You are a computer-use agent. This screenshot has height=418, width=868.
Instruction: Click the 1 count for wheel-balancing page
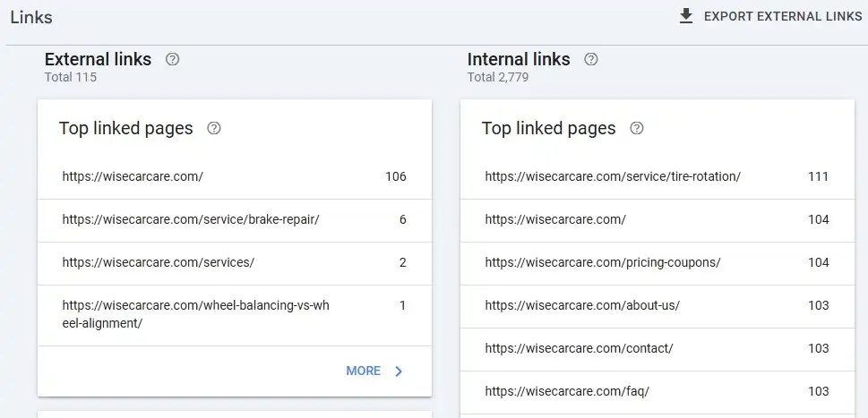tap(402, 306)
